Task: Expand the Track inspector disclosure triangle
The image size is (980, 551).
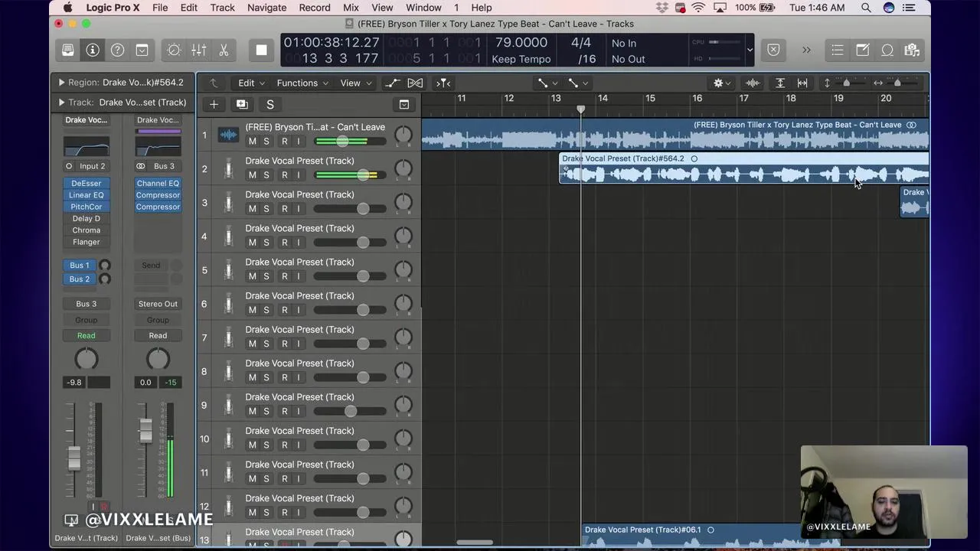Action: coord(61,102)
